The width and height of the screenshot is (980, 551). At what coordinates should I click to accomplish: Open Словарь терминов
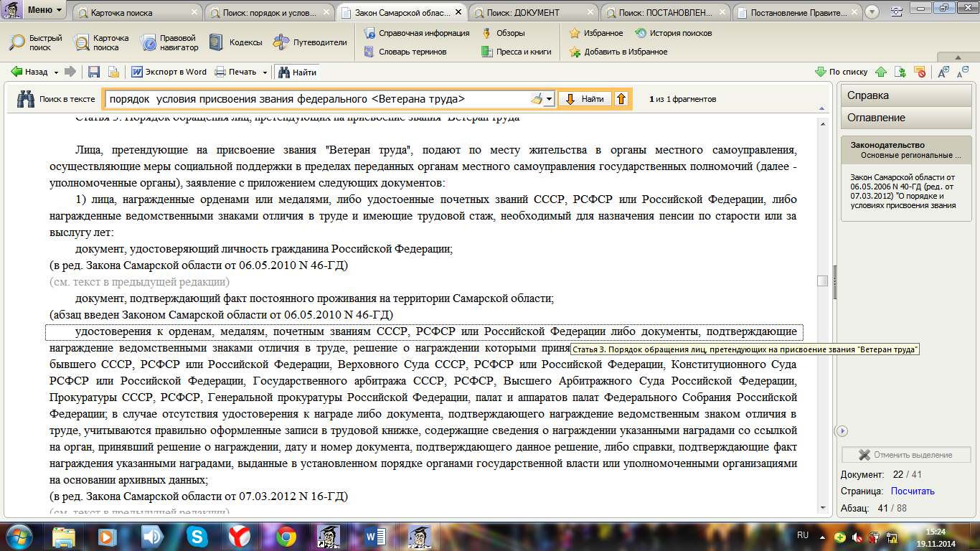[x=405, y=52]
